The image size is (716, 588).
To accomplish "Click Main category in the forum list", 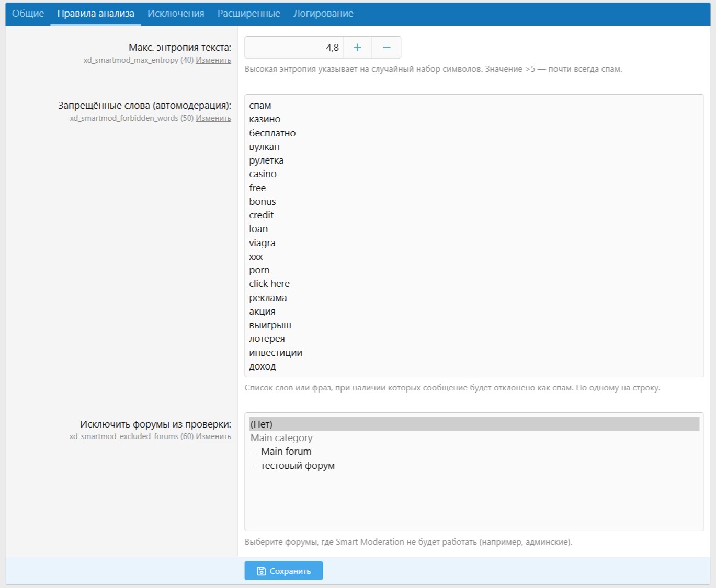I will click(281, 438).
